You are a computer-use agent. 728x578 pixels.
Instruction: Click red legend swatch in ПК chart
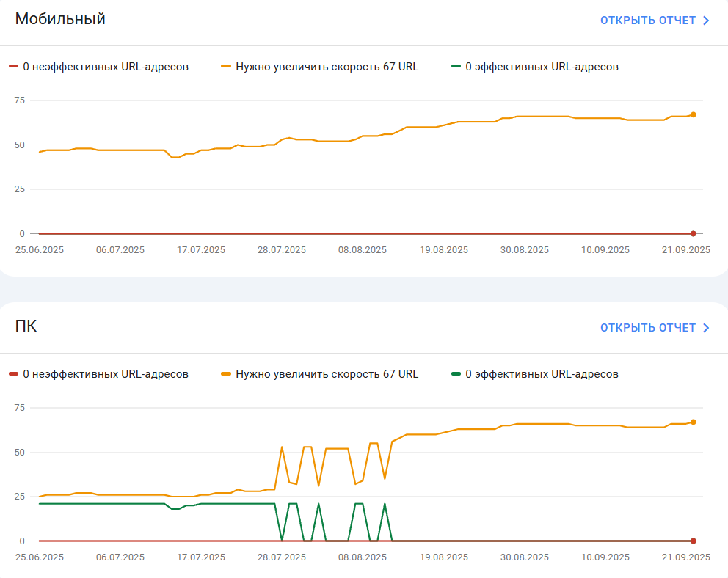[13, 374]
